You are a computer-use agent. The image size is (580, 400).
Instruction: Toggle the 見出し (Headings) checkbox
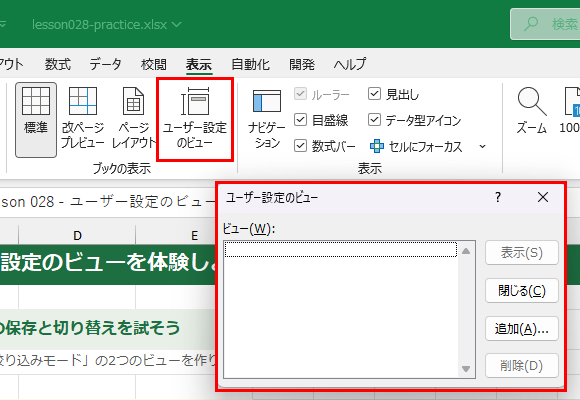point(374,94)
